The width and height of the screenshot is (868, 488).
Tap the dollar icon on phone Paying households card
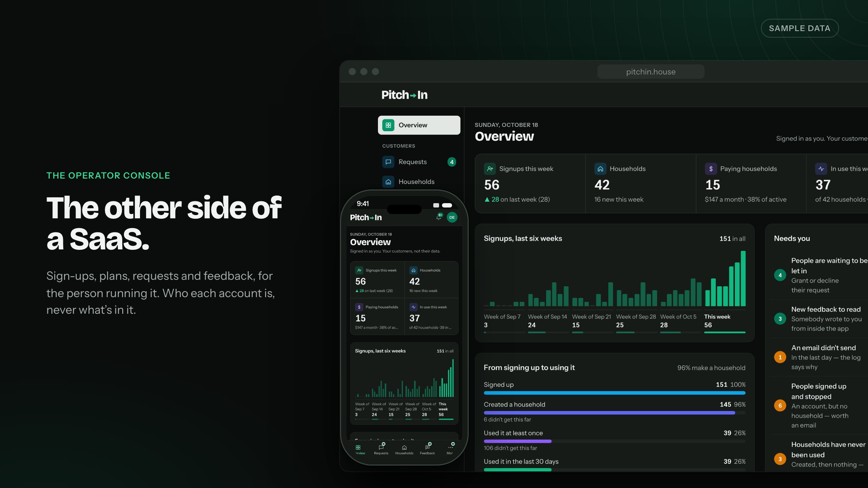coord(359,307)
